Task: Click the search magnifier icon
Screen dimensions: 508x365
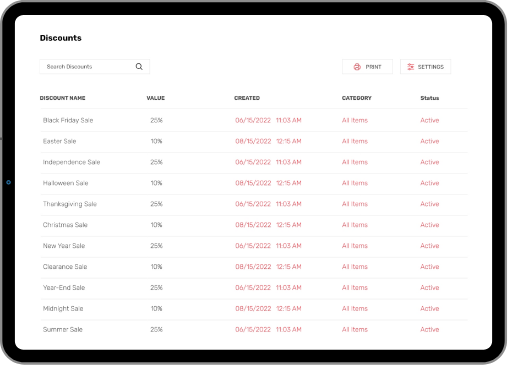Action: point(139,67)
